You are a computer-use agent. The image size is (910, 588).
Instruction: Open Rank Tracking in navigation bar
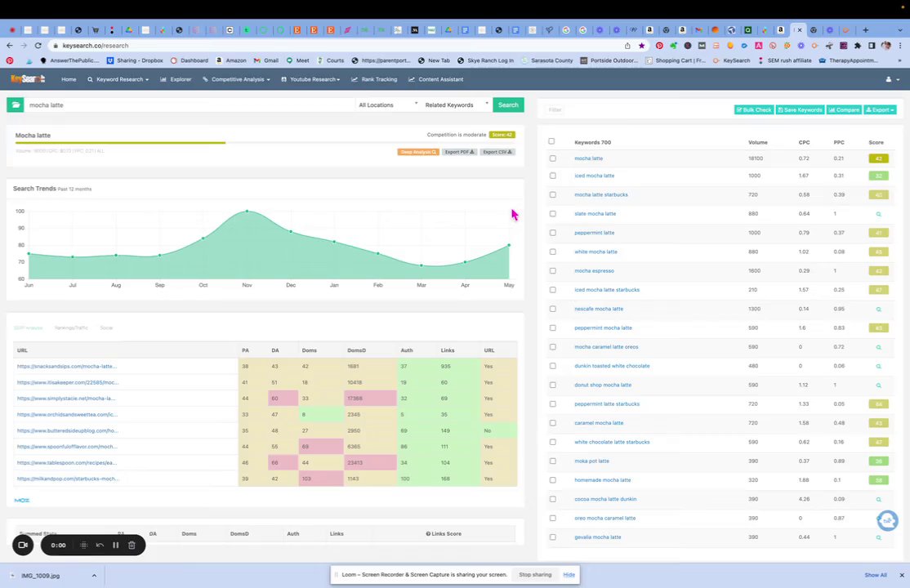[374, 79]
